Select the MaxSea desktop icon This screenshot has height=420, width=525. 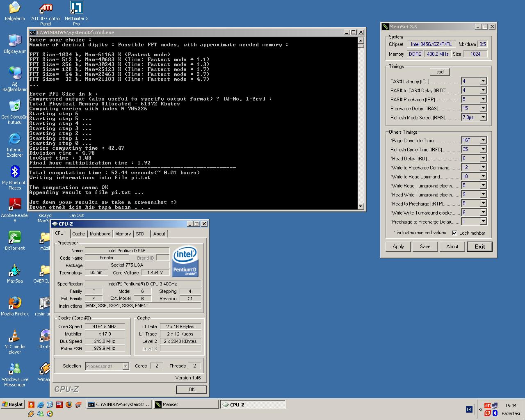(15, 274)
